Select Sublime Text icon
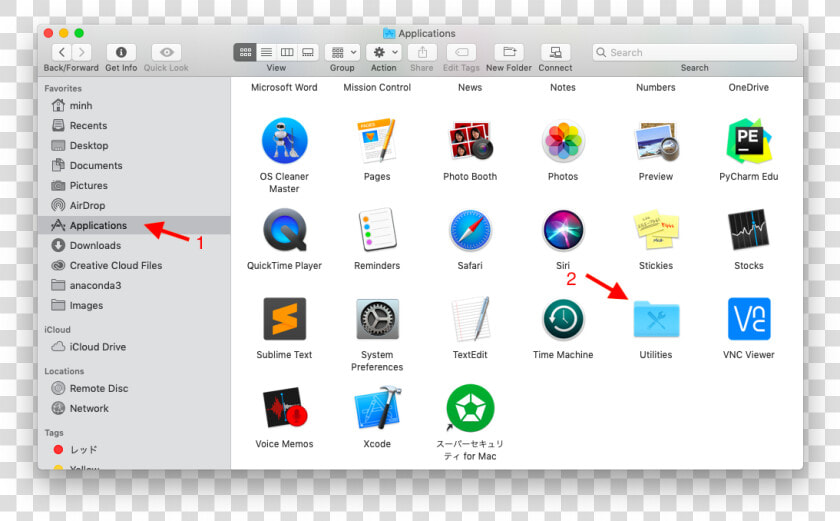The height and width of the screenshot is (521, 840). pyautogui.click(x=284, y=319)
